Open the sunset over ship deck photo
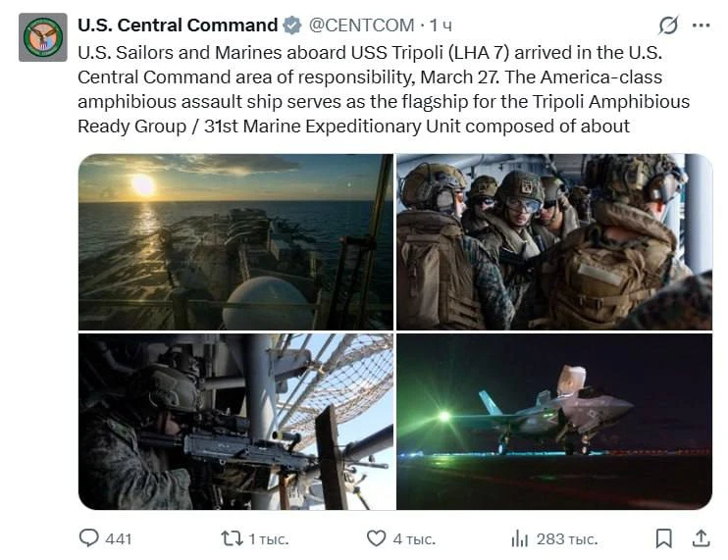Screen dimensions: 728x560 click(235, 241)
